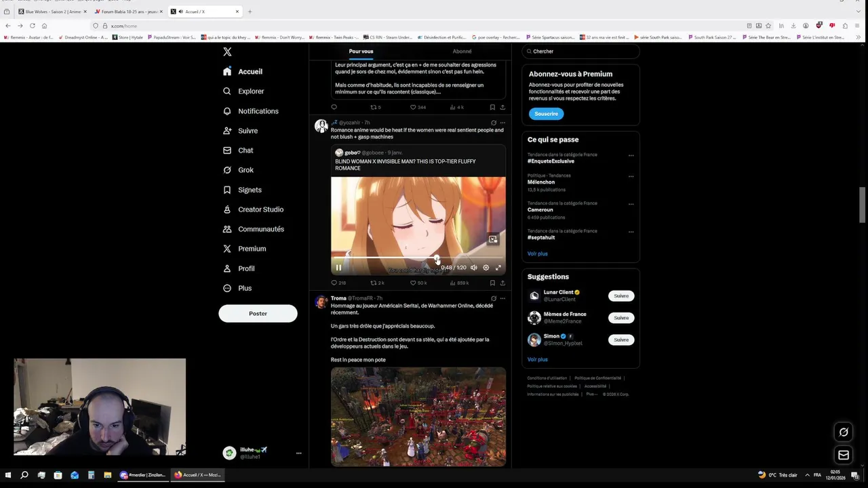Like the @yozahir post (50 k)
The width and height of the screenshot is (868, 488).
click(x=418, y=283)
